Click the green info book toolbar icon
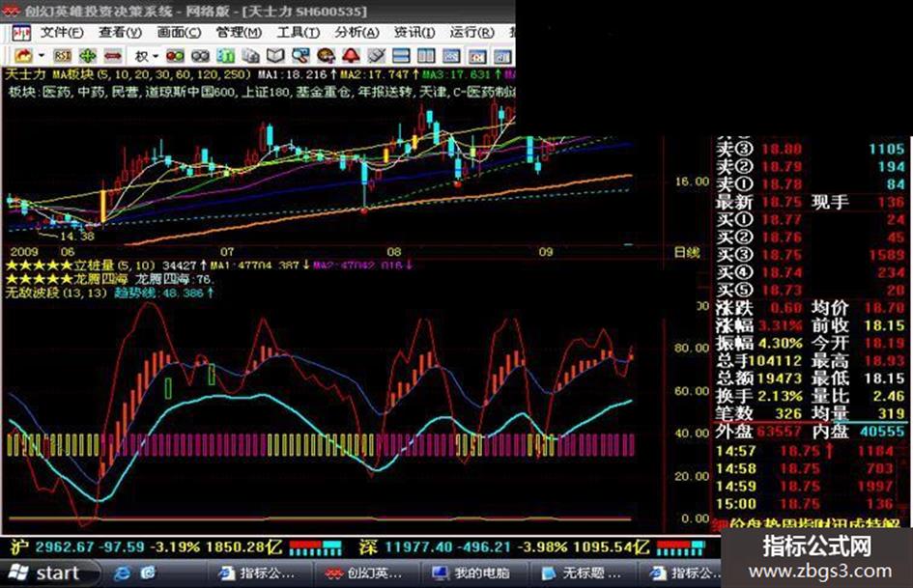This screenshot has height=588, width=913. (x=225, y=56)
